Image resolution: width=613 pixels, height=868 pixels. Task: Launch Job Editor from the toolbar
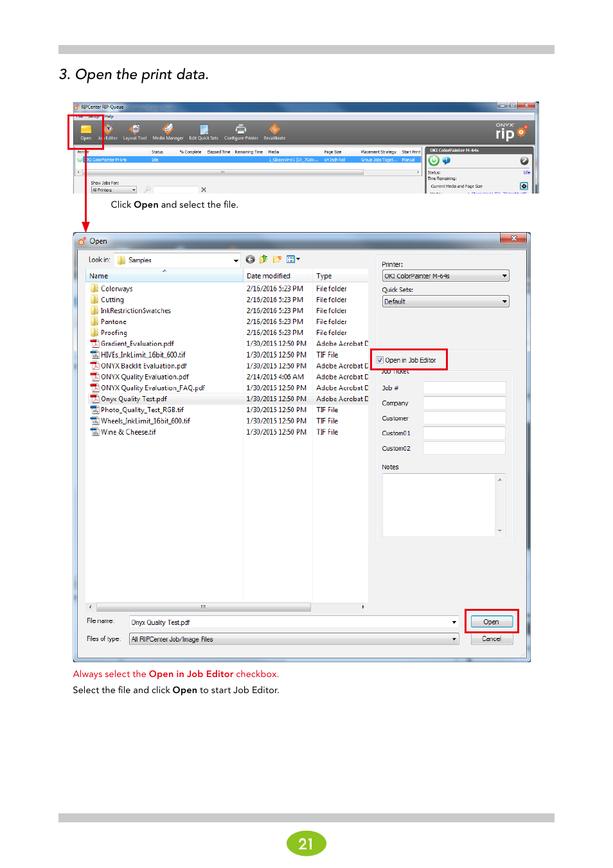109,131
